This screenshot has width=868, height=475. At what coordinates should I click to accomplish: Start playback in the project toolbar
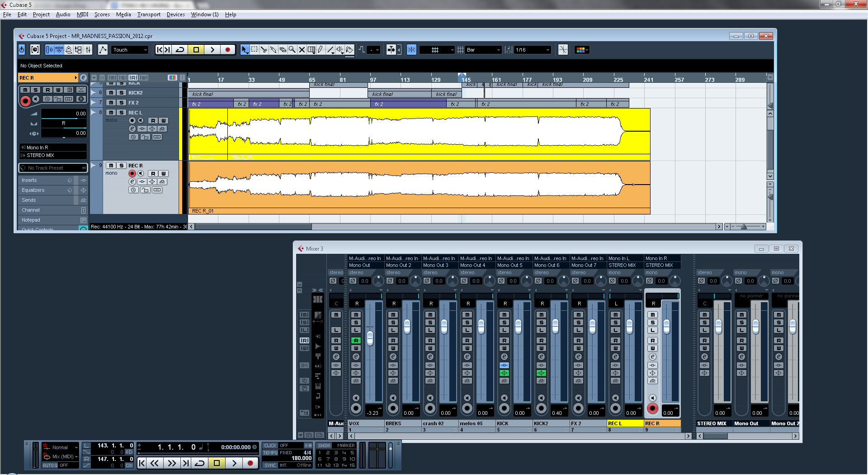click(x=212, y=50)
